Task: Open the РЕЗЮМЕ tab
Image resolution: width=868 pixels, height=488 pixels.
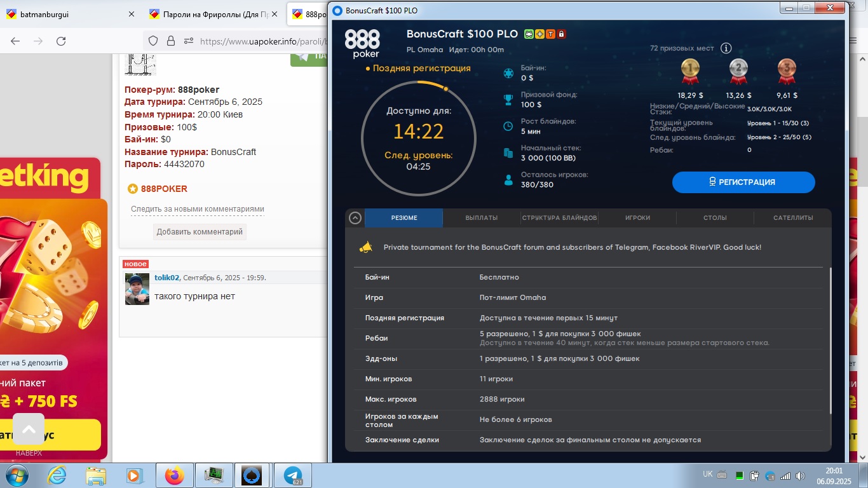Action: click(x=404, y=218)
